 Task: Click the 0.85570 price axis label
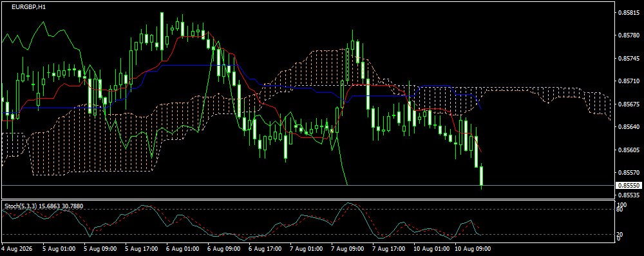pyautogui.click(x=629, y=172)
